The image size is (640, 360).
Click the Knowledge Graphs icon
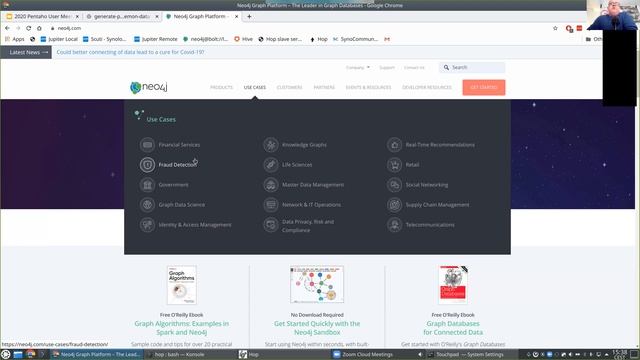click(271, 144)
